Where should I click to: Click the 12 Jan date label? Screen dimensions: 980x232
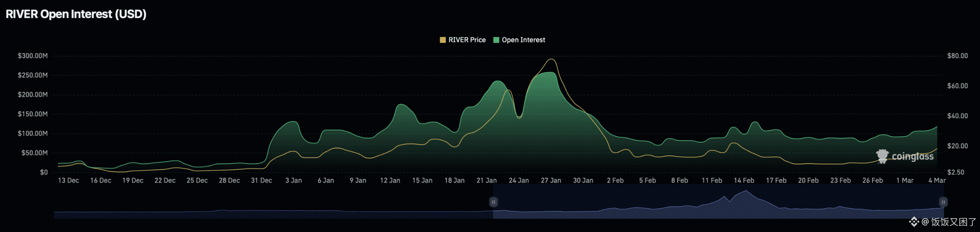click(x=390, y=180)
